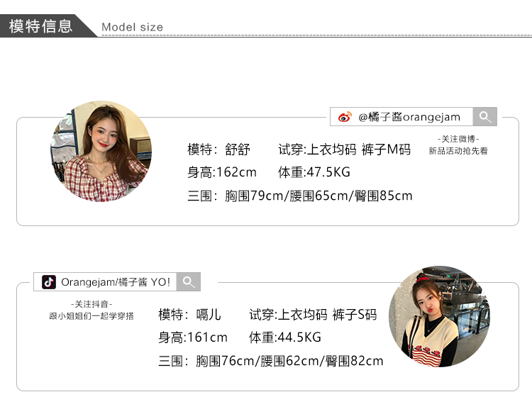
Task: Click the 模特：嗝儿 name label
Action: [x=189, y=314]
